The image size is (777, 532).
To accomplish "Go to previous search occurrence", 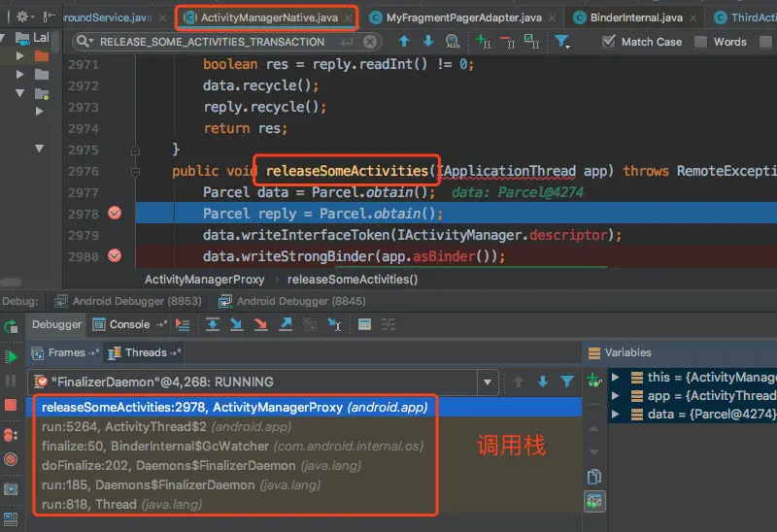I will click(404, 41).
